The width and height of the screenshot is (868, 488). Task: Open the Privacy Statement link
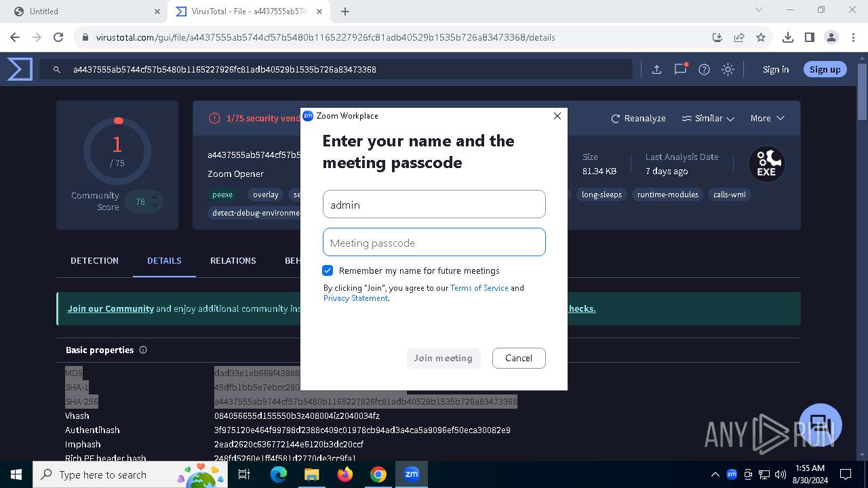click(x=355, y=298)
